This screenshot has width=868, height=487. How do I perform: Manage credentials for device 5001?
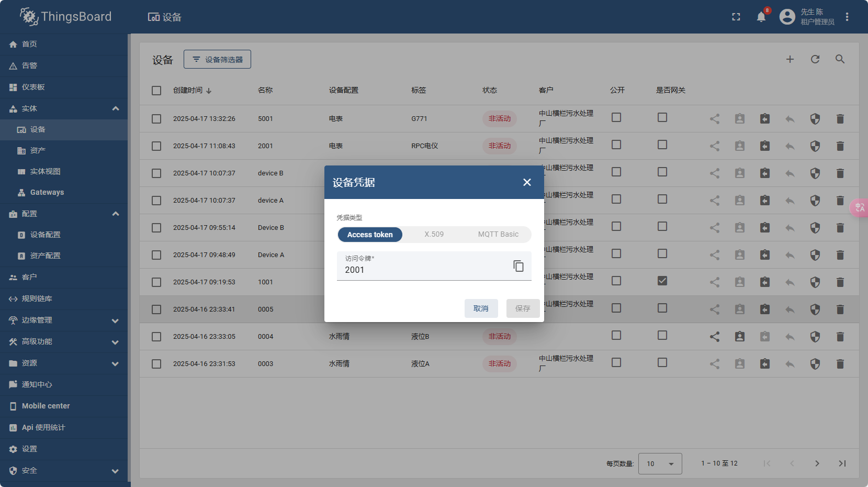(x=815, y=119)
